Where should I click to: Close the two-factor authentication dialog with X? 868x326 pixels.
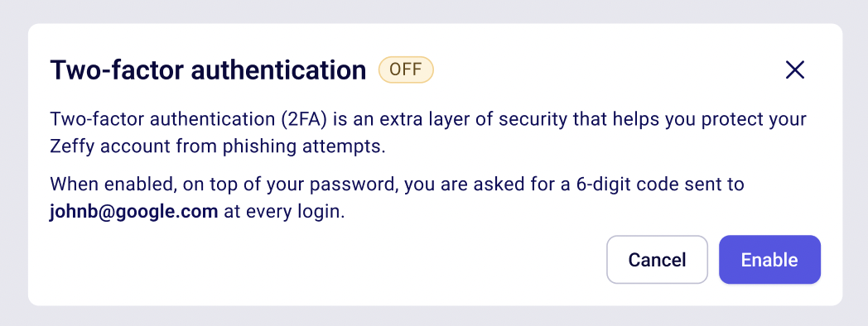click(x=795, y=70)
